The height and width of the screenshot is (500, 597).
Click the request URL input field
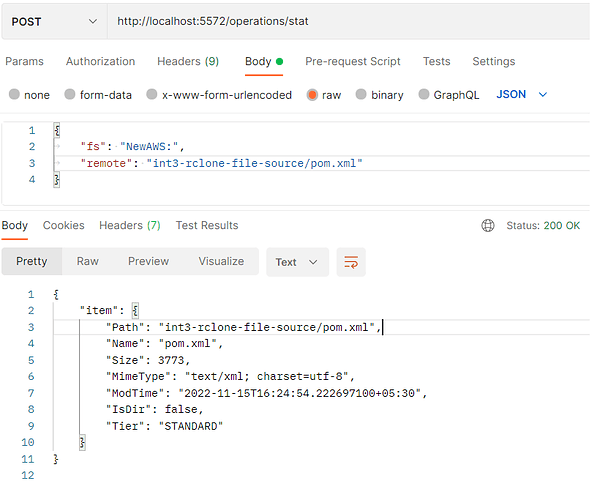[x=348, y=22]
